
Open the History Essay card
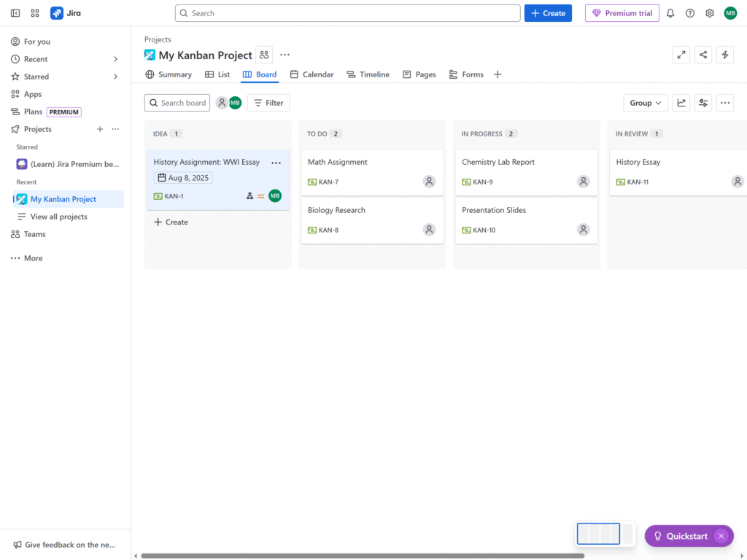[678, 173]
